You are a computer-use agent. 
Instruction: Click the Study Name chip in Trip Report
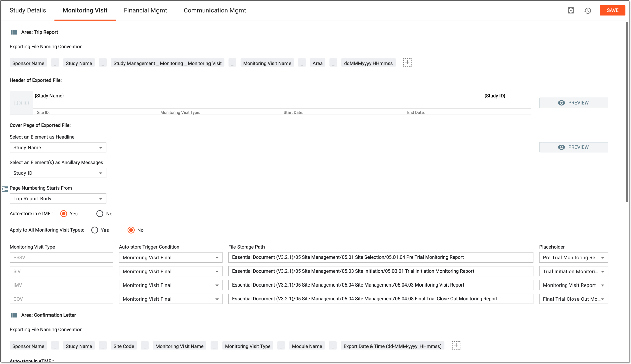coord(79,63)
